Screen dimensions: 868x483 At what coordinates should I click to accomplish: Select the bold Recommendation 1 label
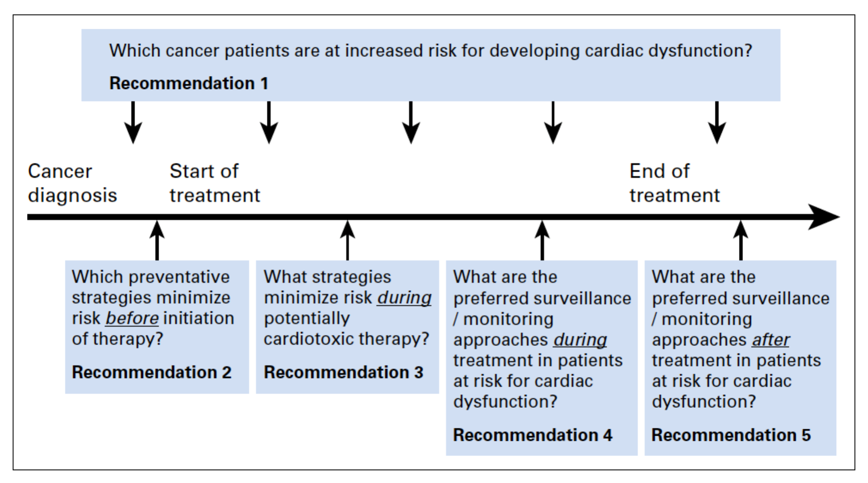(x=189, y=83)
